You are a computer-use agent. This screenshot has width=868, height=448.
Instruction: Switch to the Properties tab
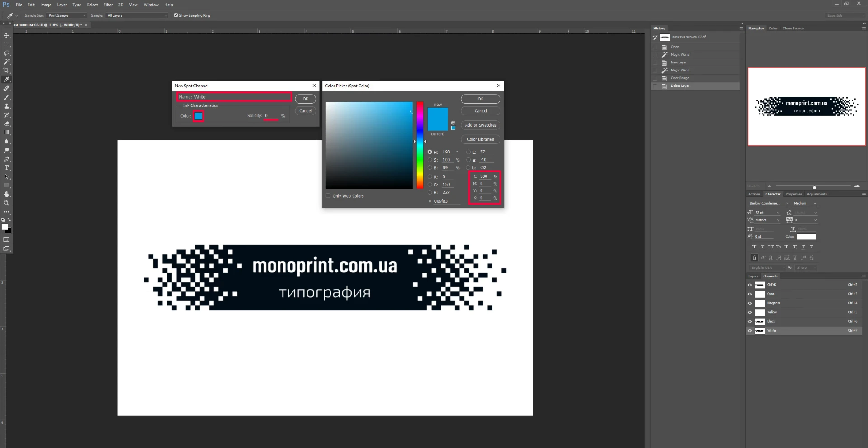(793, 194)
